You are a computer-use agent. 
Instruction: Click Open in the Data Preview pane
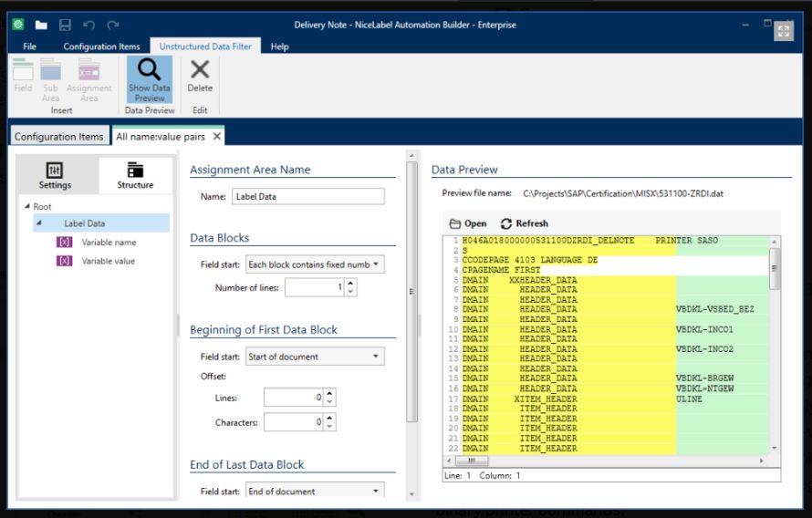click(468, 223)
